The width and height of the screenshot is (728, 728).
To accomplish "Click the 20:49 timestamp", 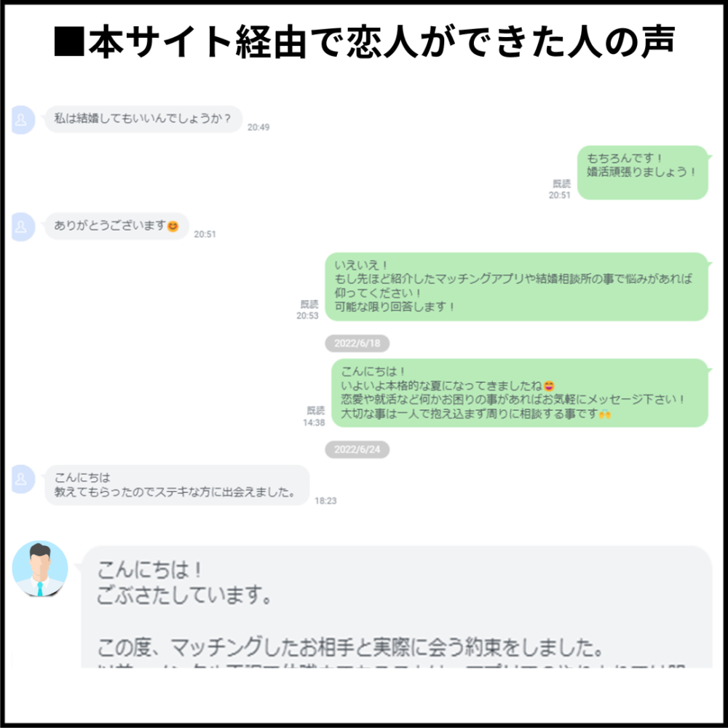I will click(258, 127).
